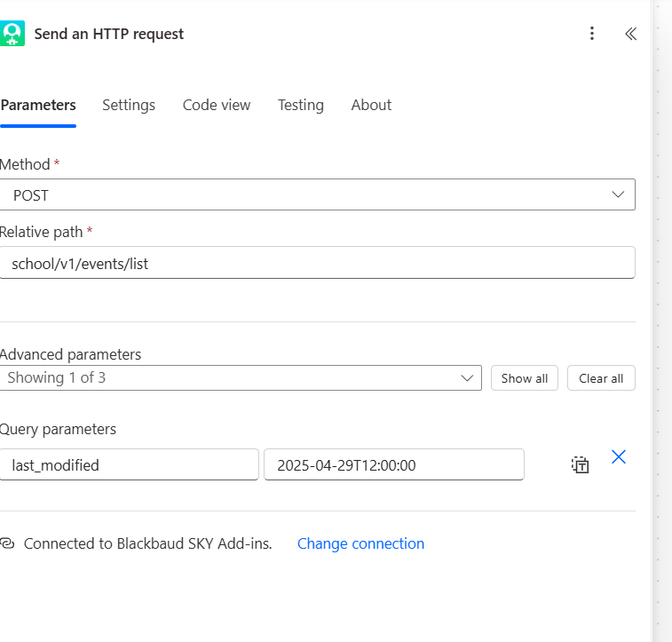Click the Blackbaud connector icon
Image resolution: width=672 pixels, height=642 pixels.
12,34
